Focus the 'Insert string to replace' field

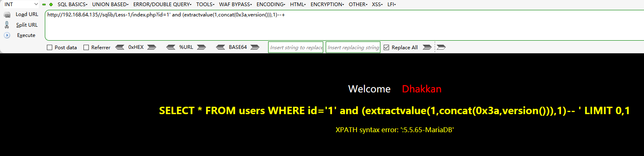(296, 47)
